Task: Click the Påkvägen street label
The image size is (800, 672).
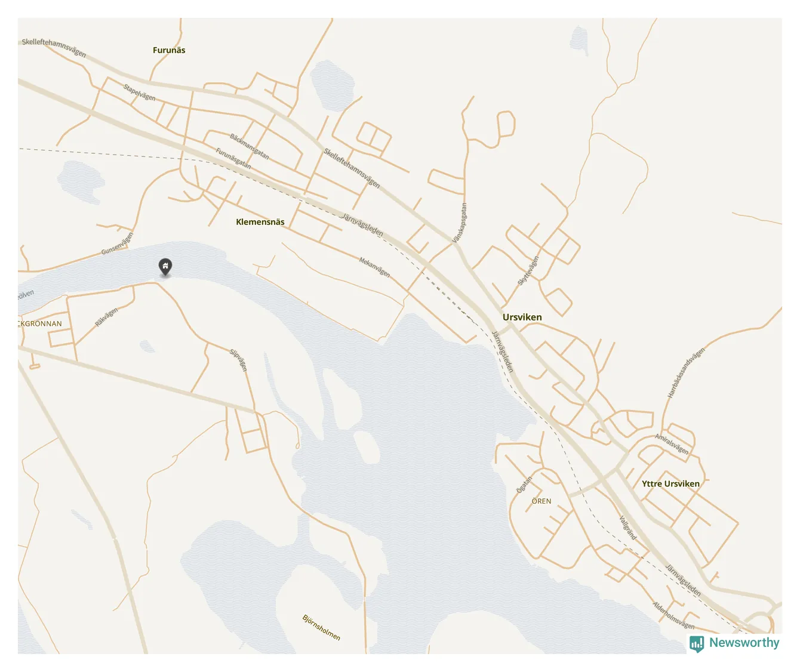Action: [x=107, y=316]
